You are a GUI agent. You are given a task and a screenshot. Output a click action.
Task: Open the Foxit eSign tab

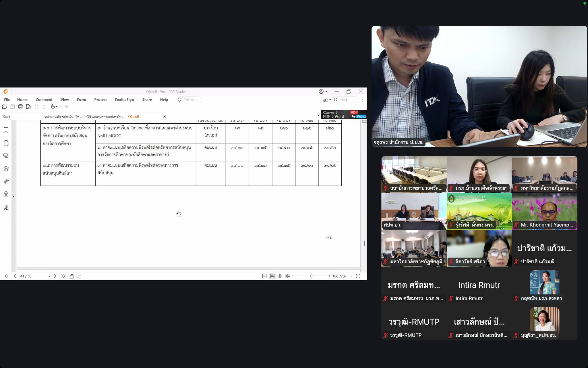point(124,100)
